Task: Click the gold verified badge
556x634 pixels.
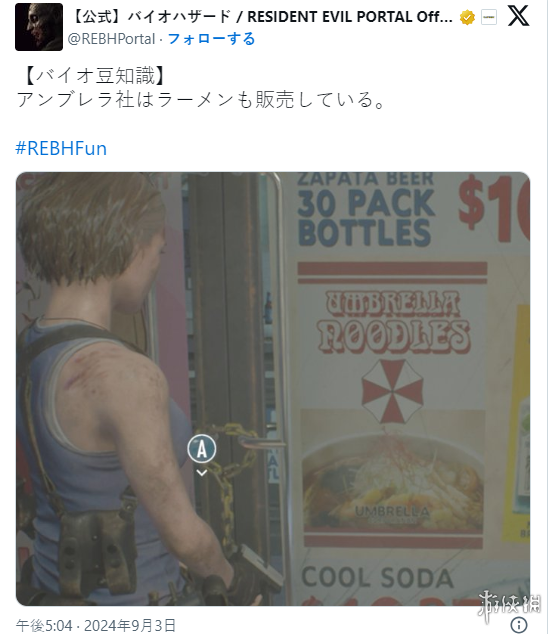Action: tap(467, 17)
